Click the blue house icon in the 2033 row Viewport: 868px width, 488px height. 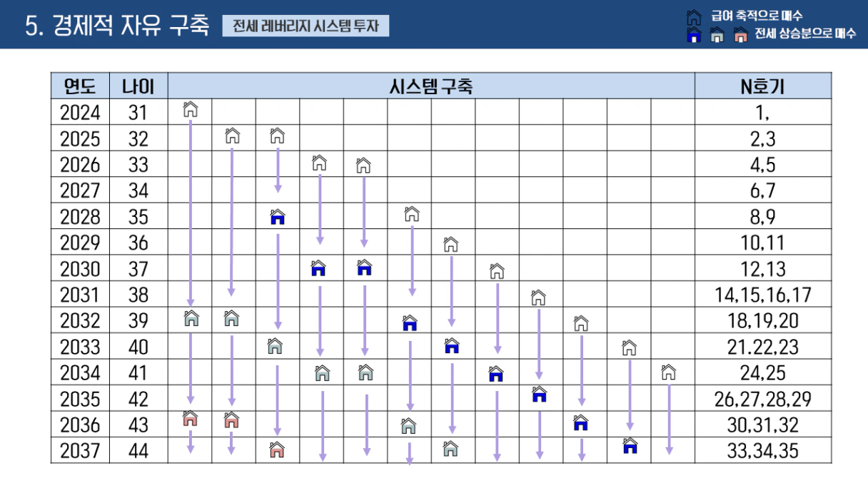point(451,346)
